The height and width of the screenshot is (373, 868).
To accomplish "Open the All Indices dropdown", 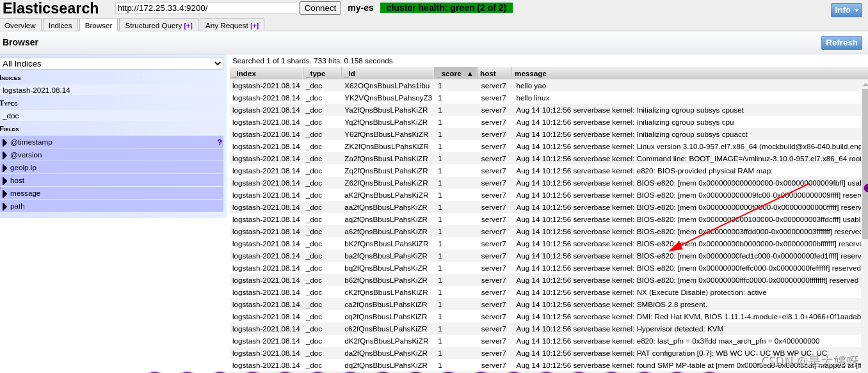I will [111, 63].
